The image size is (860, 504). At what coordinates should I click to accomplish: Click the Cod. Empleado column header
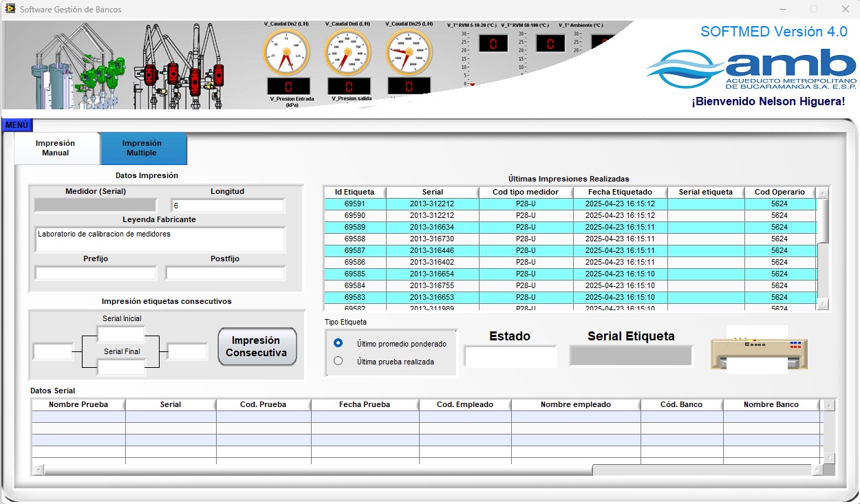(x=465, y=404)
